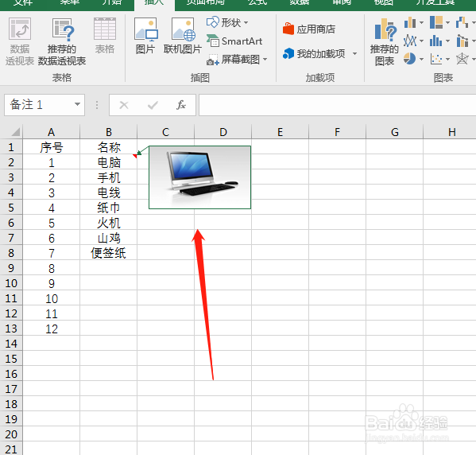Click the Select All corner triangle
The width and height of the screenshot is (476, 455).
click(x=14, y=132)
